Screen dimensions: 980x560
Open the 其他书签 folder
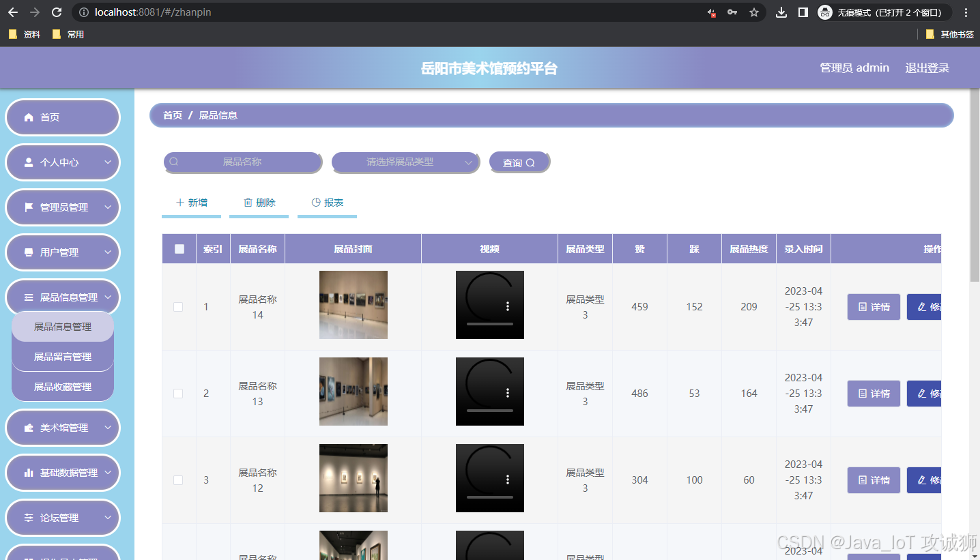[949, 34]
